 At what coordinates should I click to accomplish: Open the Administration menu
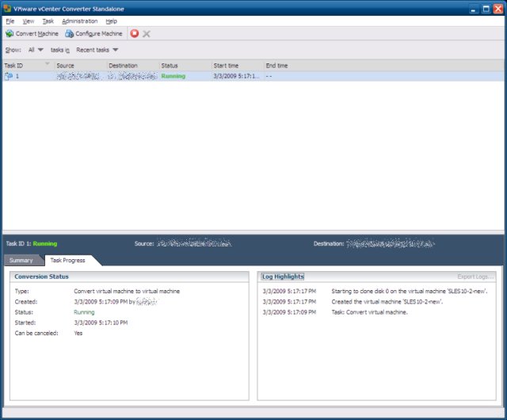point(79,21)
